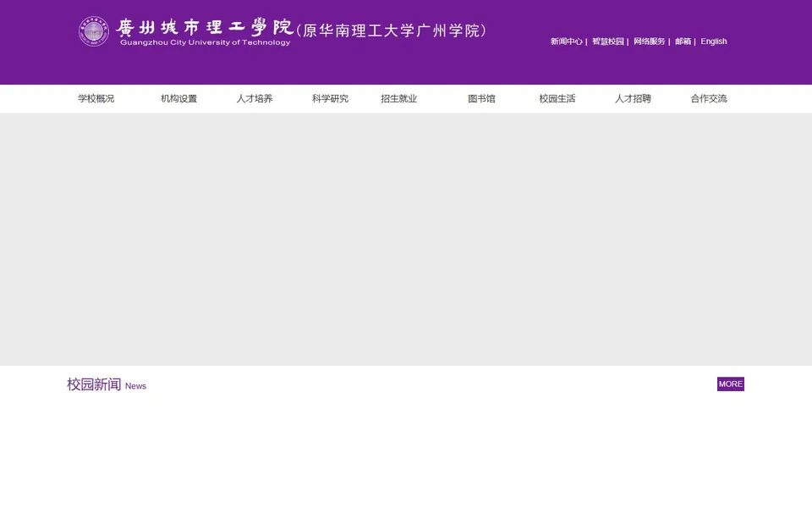Image resolution: width=812 pixels, height=508 pixels.
Task: Open the 学校概况 menu
Action: (x=96, y=98)
